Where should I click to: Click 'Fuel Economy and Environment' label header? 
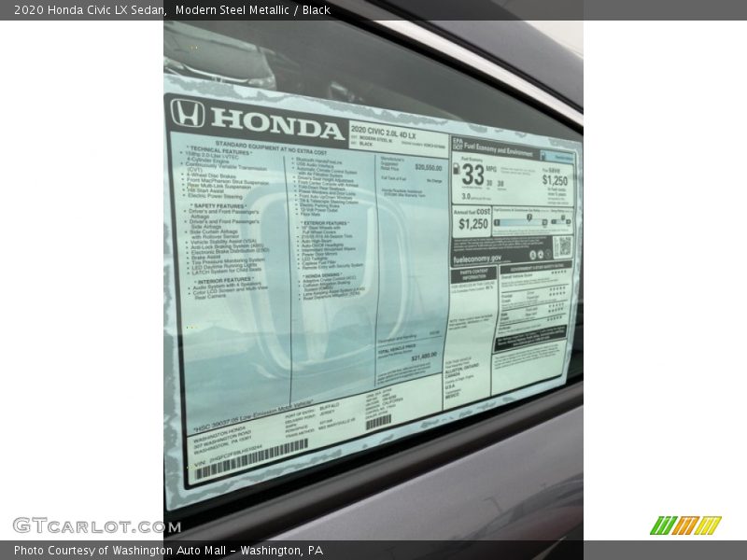click(499, 149)
